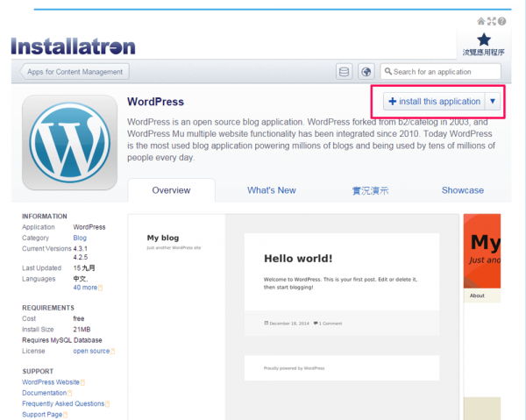Click the 40 more languages link

pos(85,288)
